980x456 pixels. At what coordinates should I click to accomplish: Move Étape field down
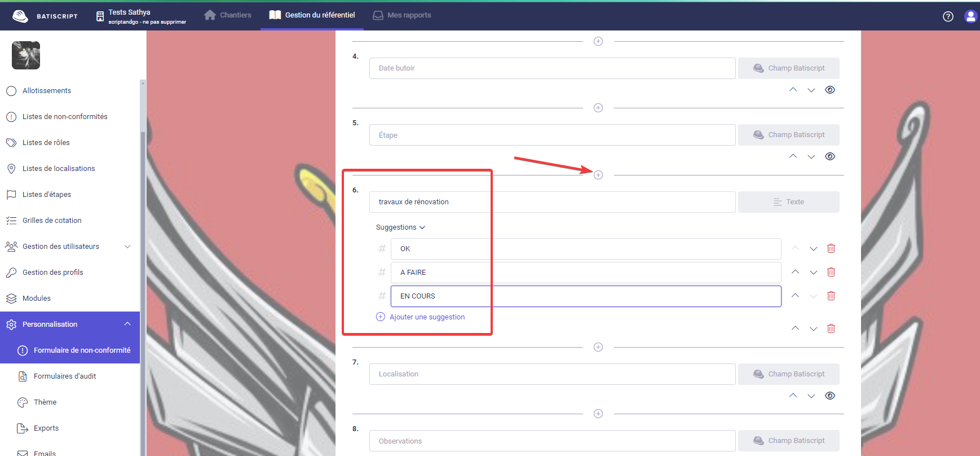[x=811, y=157]
